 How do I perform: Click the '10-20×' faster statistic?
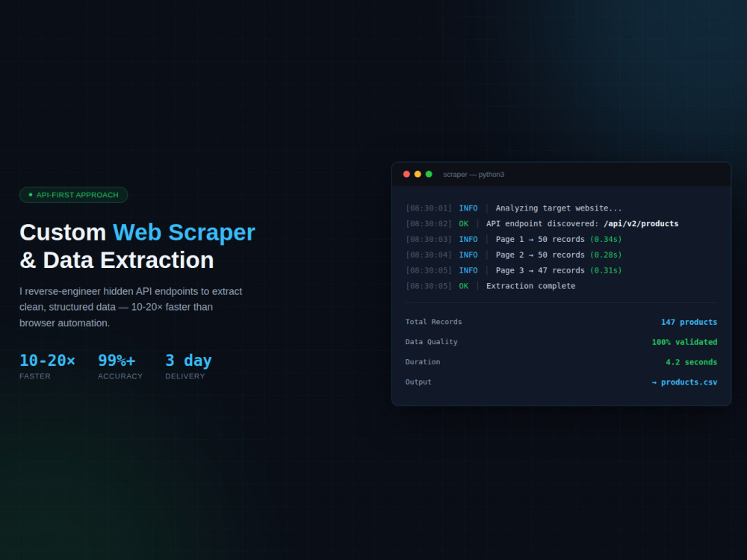point(47,361)
